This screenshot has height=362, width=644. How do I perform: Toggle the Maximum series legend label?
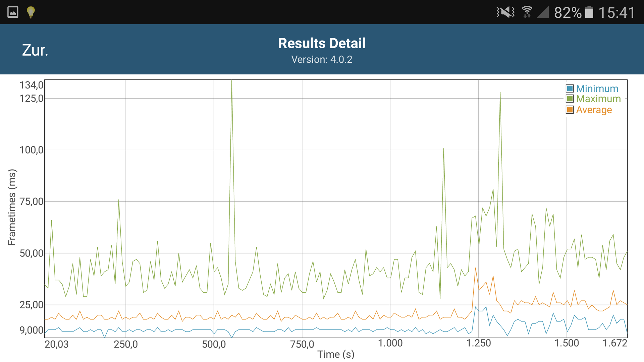pos(598,99)
